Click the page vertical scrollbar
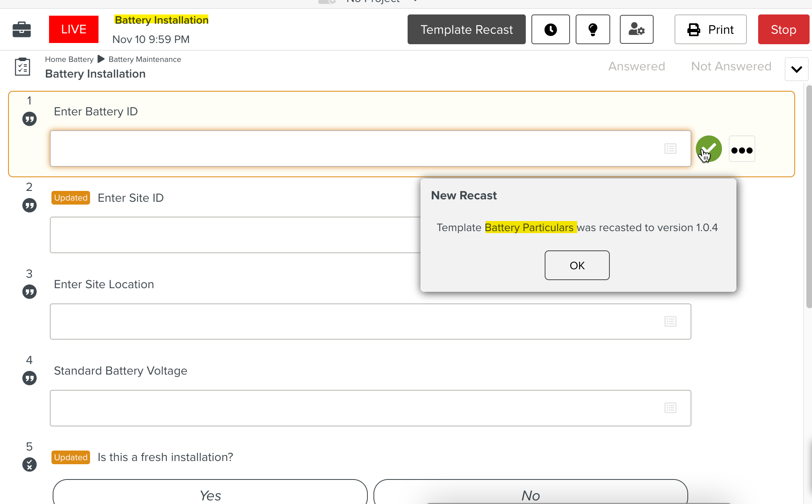Screen dimensions: 812x504 tap(809, 197)
